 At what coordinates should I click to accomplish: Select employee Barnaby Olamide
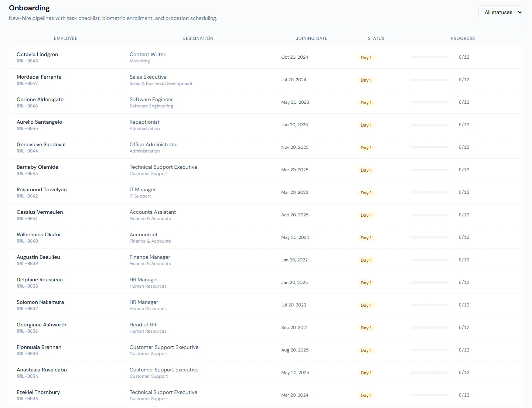[x=38, y=167]
